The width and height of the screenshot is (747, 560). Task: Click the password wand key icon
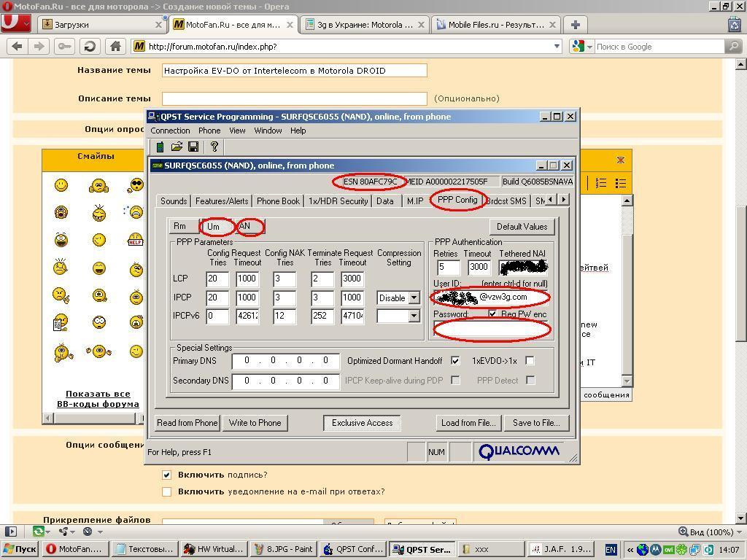click(x=65, y=46)
